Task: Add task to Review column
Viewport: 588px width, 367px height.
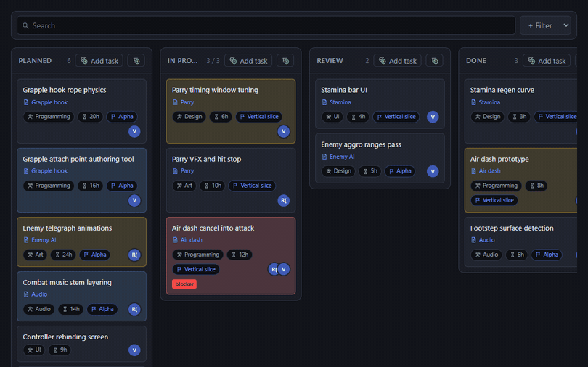Action: [x=398, y=61]
